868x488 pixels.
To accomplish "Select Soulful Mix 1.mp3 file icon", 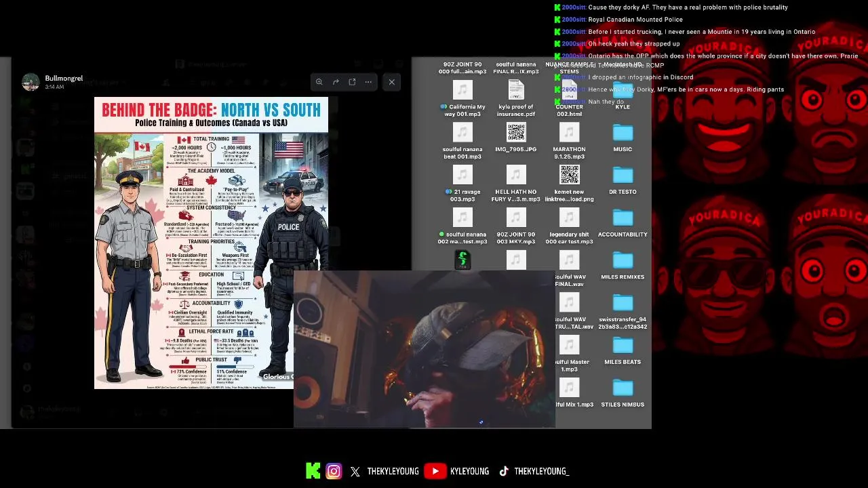I will (x=569, y=388).
